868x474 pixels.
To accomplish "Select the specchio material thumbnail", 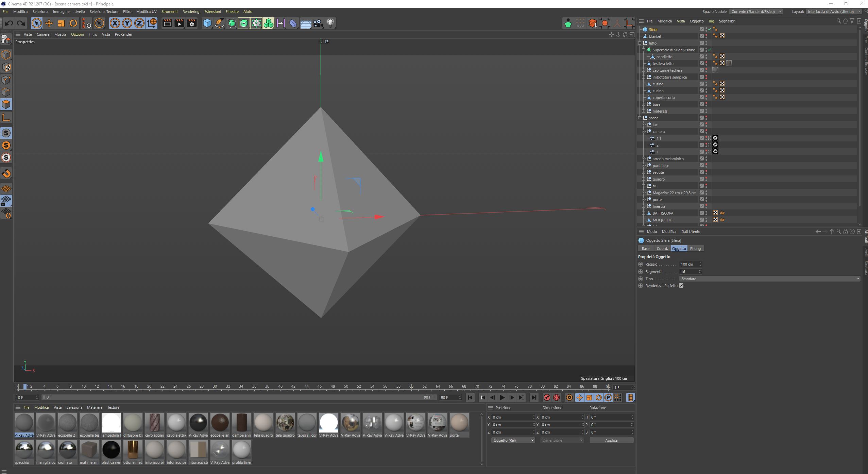I will pyautogui.click(x=24, y=450).
